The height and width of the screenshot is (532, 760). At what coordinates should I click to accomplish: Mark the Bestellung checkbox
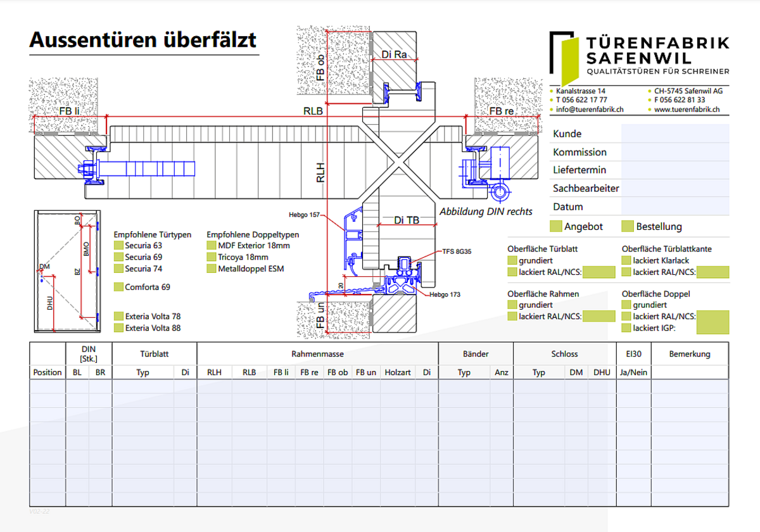point(628,226)
